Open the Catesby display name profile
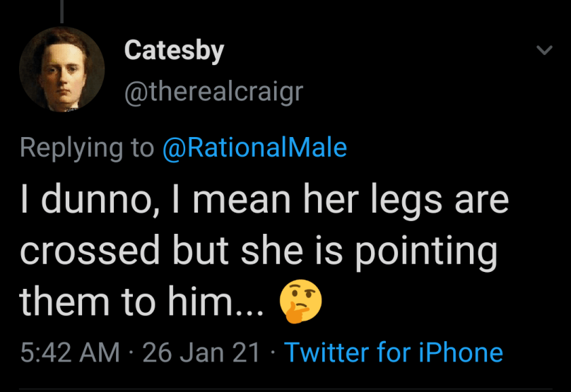 coord(174,50)
